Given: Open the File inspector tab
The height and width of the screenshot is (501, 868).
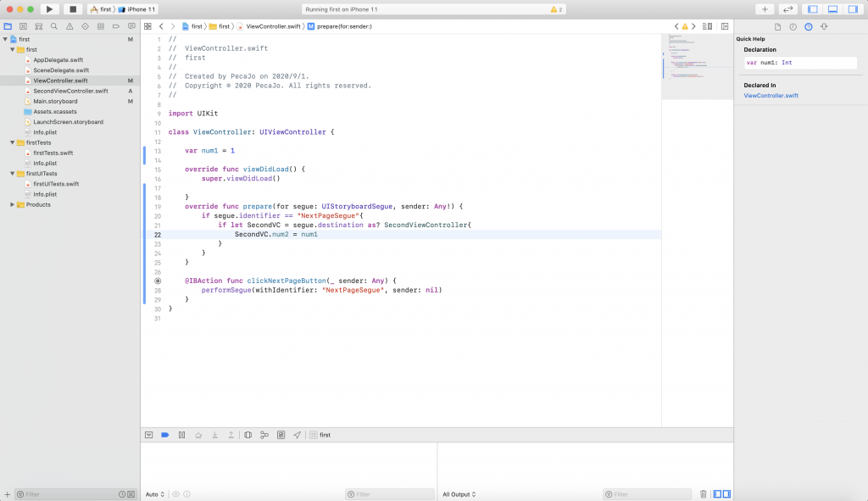Looking at the screenshot, I should 778,26.
